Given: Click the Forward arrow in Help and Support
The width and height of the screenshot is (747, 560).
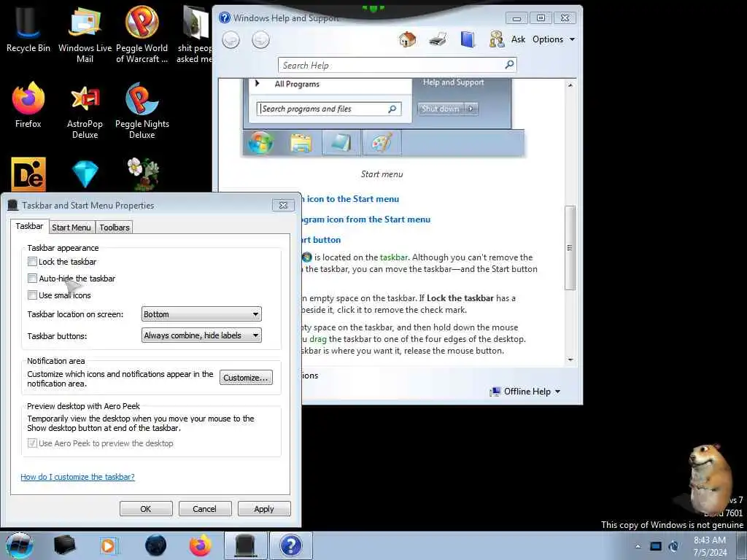Looking at the screenshot, I should (x=260, y=39).
